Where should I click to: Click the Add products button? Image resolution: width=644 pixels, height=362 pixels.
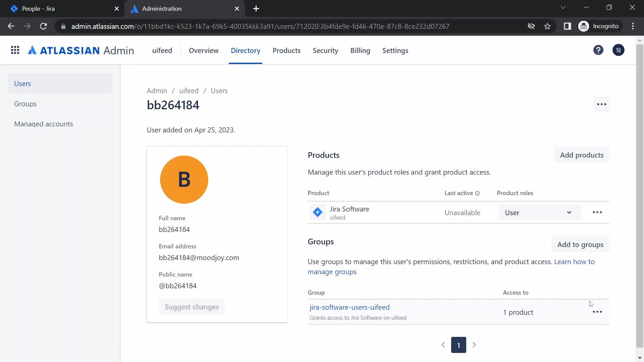click(582, 155)
